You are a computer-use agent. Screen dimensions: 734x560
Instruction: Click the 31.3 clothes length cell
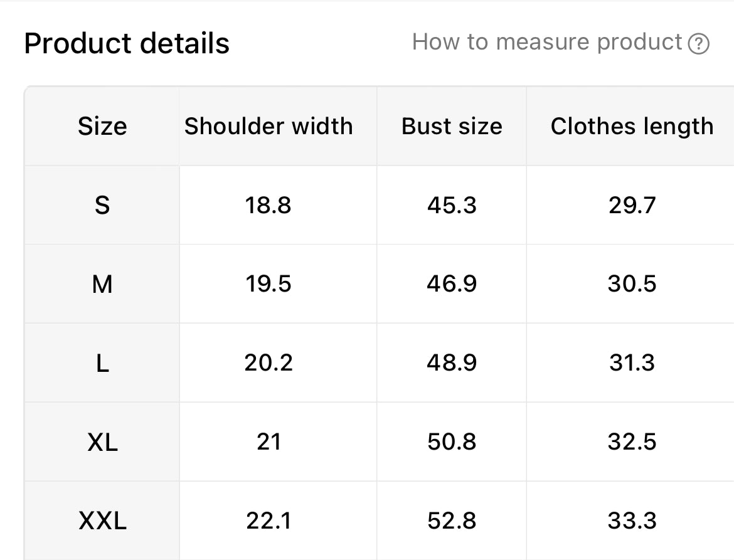tap(632, 363)
